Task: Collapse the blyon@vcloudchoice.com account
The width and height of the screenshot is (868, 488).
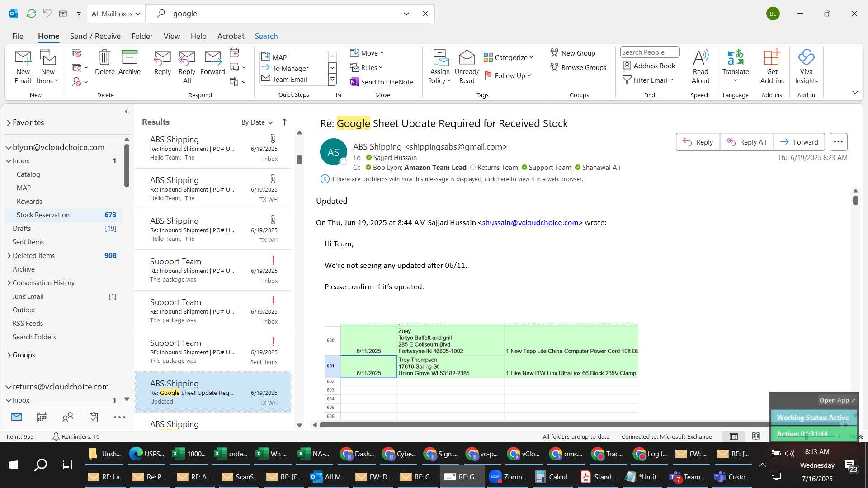Action: (9, 147)
